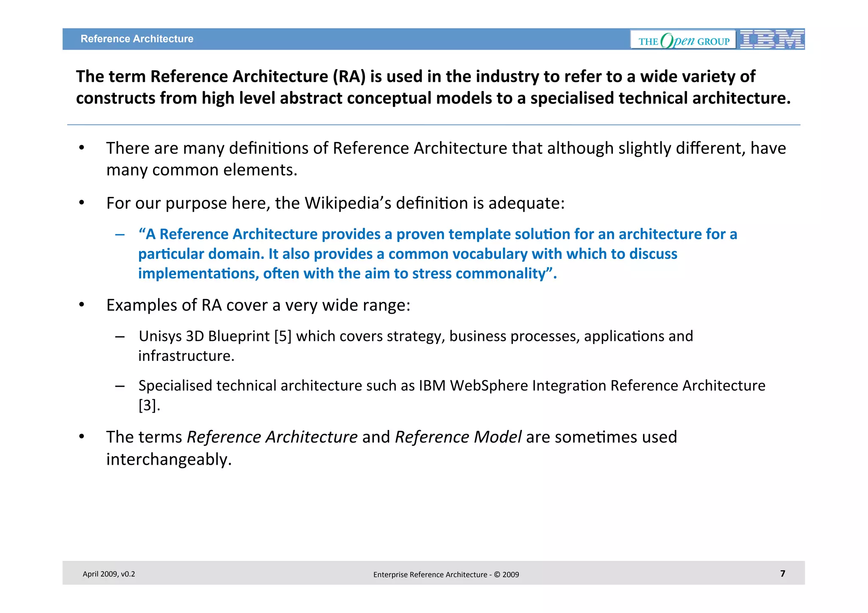Click 'Examples of RA cover a very wide range:'

tap(259, 305)
